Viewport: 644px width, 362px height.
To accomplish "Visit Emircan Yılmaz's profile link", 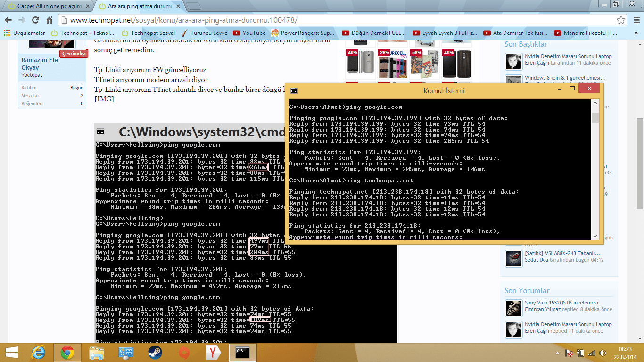I will (x=544, y=309).
